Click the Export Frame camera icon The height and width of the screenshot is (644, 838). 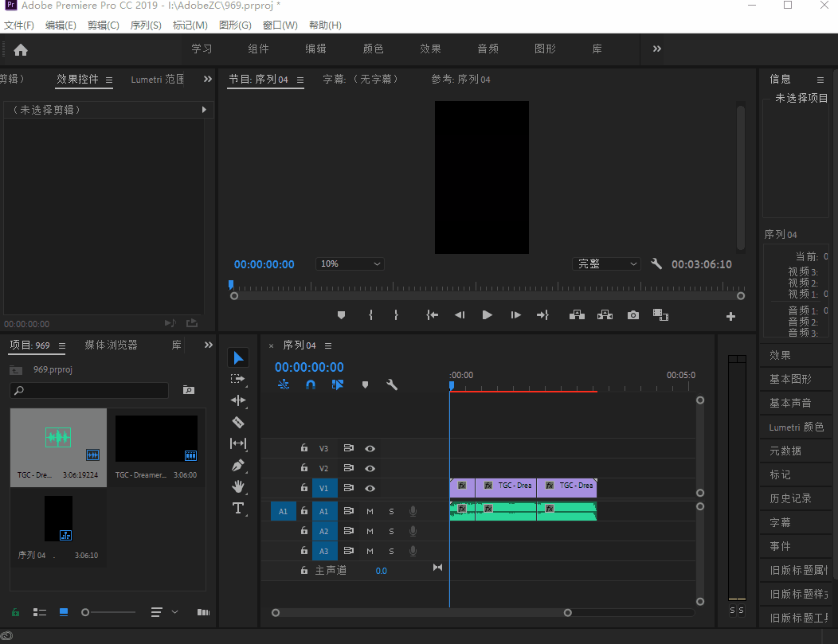point(632,315)
